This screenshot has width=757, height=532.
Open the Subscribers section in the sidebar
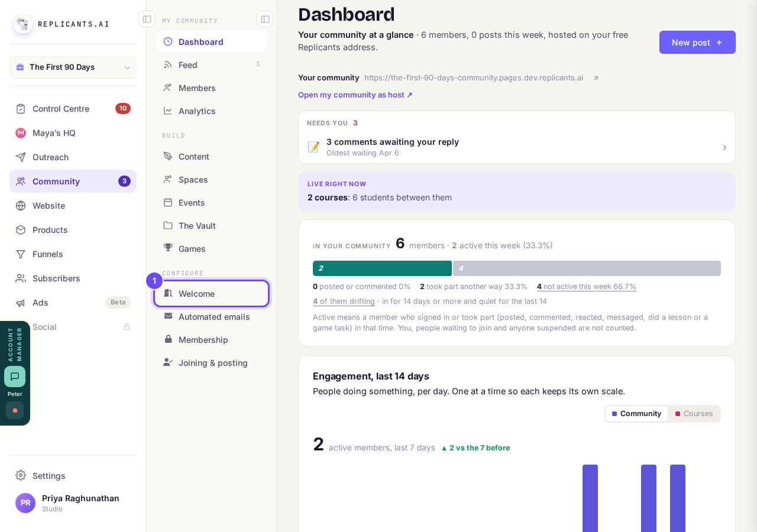pyautogui.click(x=73, y=278)
